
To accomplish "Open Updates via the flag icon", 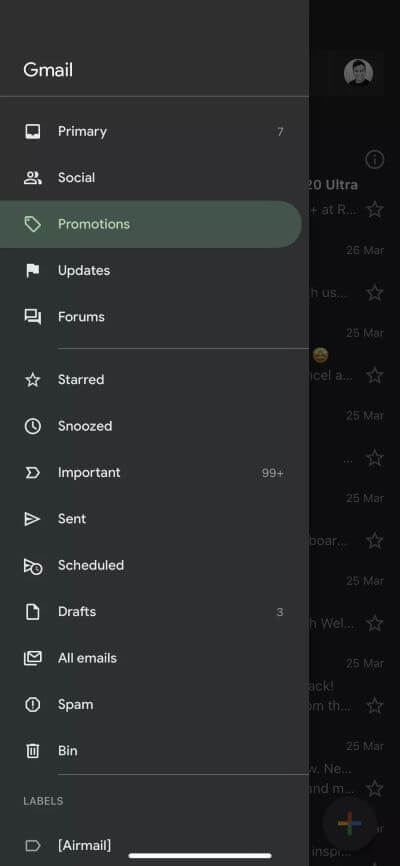I will point(33,271).
